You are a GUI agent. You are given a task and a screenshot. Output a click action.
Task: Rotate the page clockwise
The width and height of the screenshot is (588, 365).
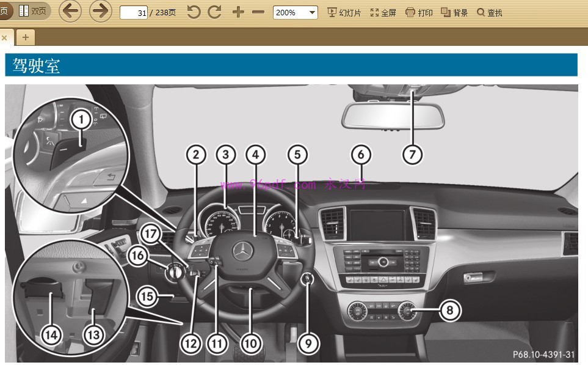(x=214, y=12)
